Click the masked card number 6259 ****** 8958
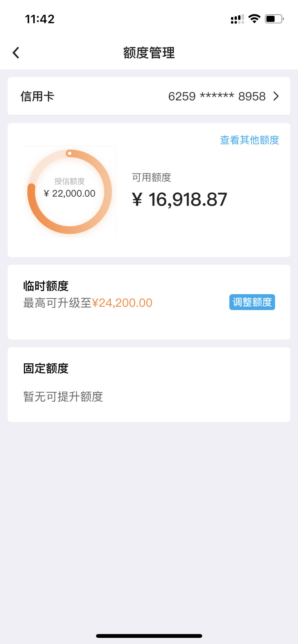 217,96
